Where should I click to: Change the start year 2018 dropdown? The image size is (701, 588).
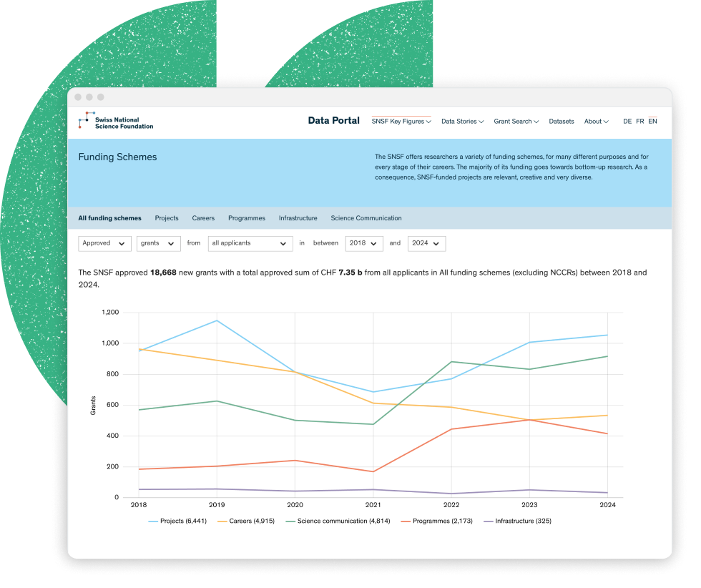click(x=364, y=243)
